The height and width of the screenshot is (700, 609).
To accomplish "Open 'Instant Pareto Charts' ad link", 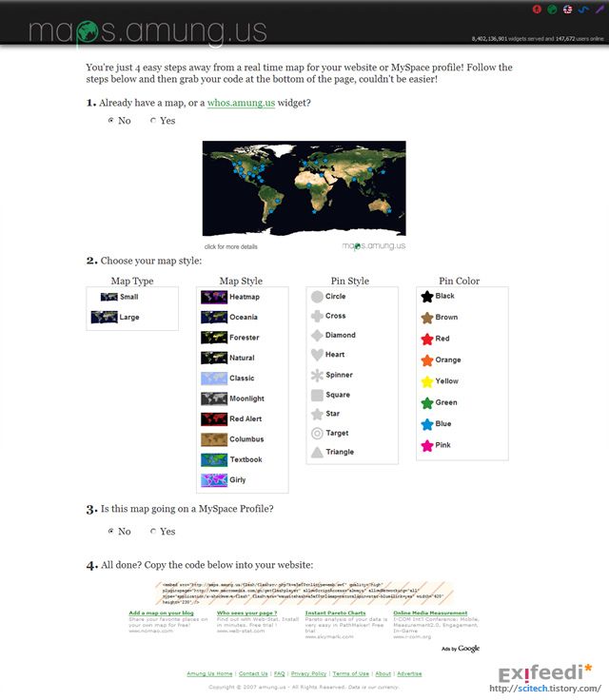I will click(x=335, y=612).
